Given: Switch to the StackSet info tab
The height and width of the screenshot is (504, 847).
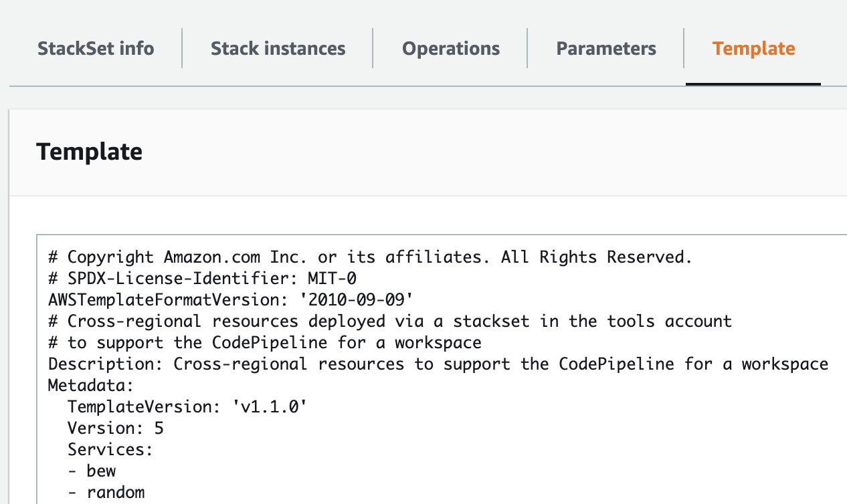Looking at the screenshot, I should [x=96, y=47].
